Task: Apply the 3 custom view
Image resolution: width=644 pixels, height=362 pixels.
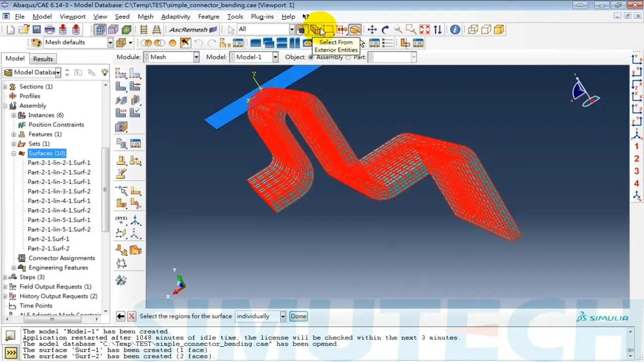Action: (x=636, y=171)
